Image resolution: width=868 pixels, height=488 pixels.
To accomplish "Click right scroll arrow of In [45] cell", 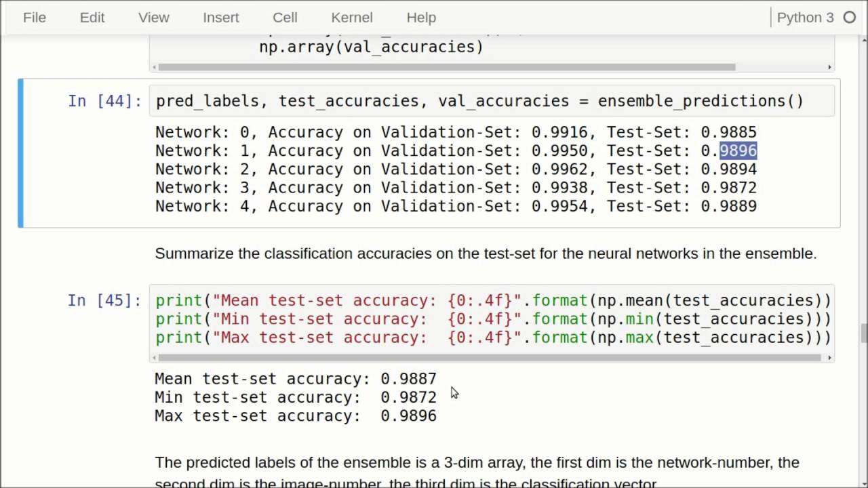I will (x=829, y=358).
